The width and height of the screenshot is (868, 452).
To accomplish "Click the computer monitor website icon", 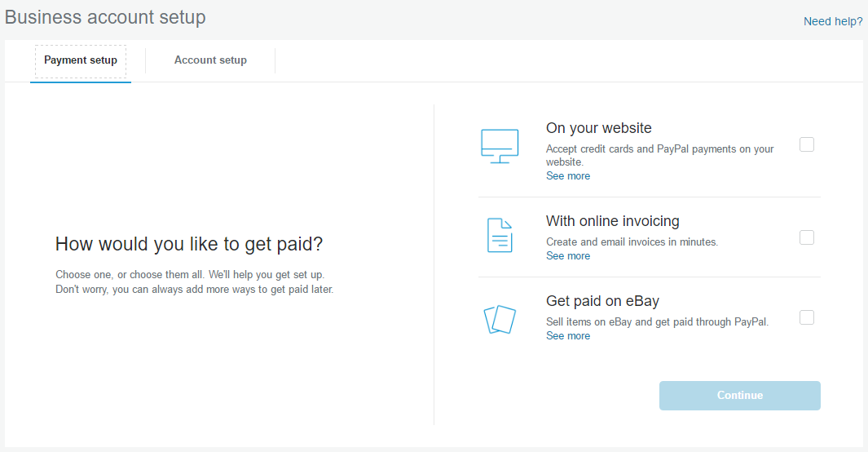I will [x=499, y=147].
